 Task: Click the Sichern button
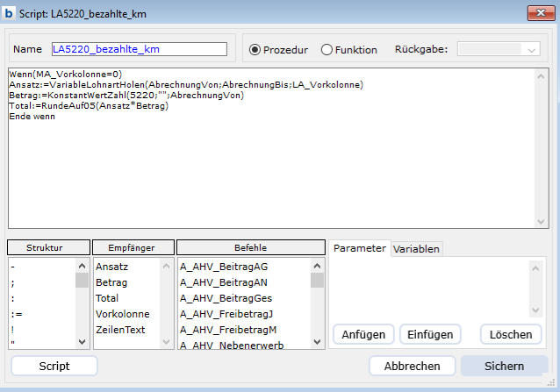504,366
